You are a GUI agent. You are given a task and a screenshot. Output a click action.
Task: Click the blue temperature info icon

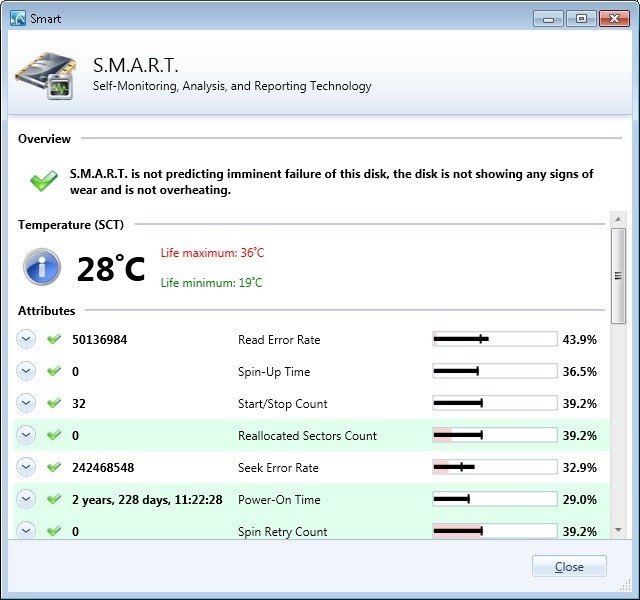click(42, 267)
